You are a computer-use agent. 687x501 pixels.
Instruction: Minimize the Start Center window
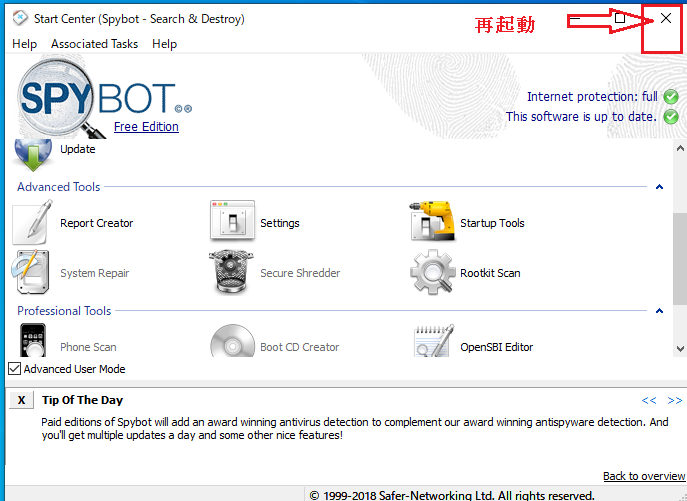pos(575,18)
